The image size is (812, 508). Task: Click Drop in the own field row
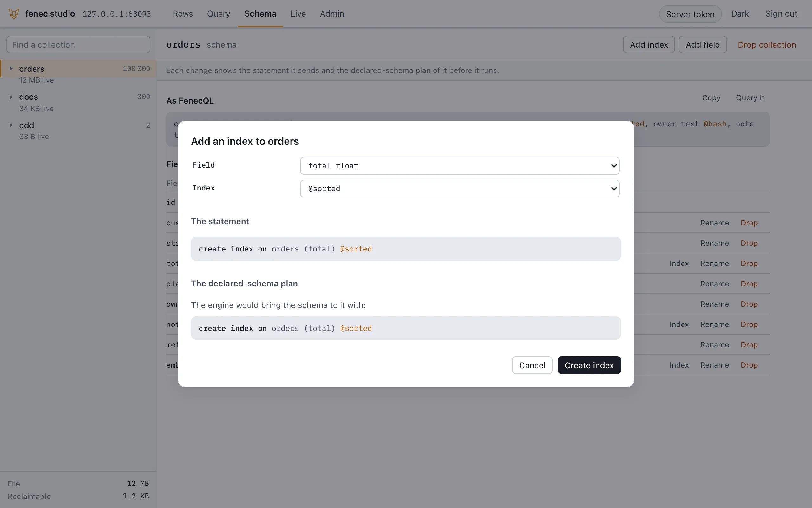(x=749, y=304)
